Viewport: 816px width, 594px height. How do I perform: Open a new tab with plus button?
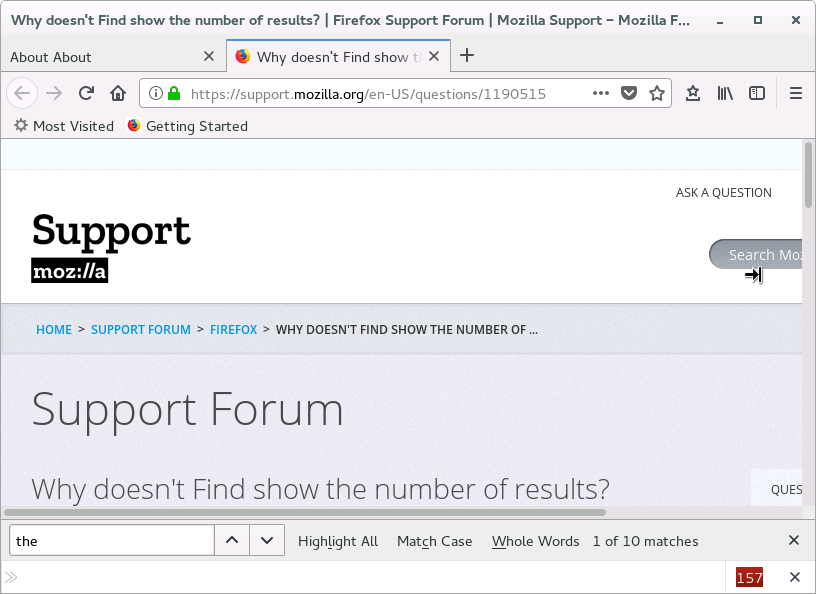pos(466,56)
